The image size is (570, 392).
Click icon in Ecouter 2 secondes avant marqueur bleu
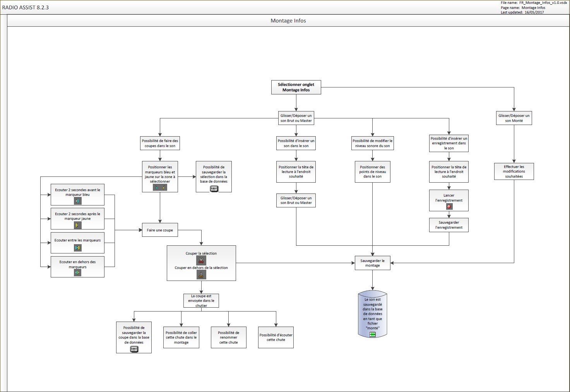[77, 201]
